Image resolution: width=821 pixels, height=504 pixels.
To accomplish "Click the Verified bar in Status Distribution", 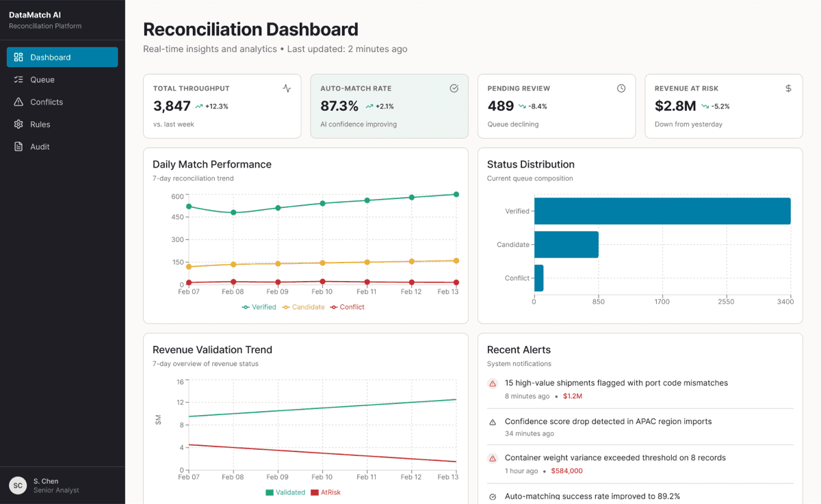I will point(662,211).
